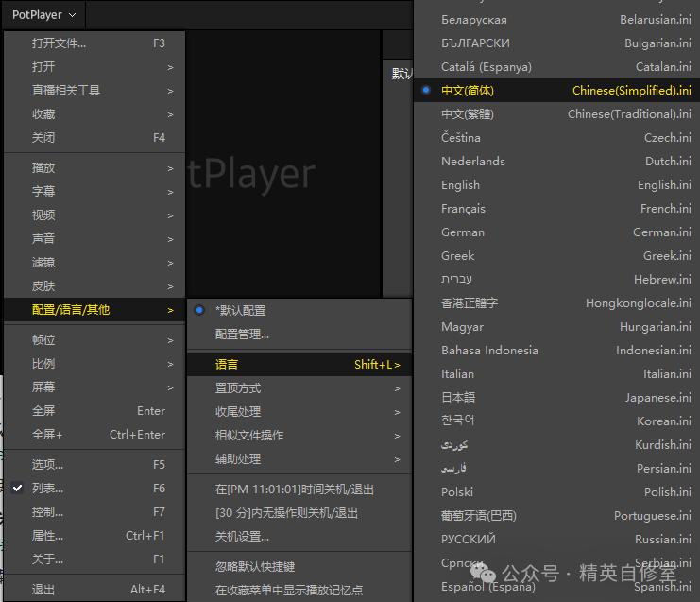Viewport: 700px width, 602px height.
Task: Click 全屏 fullscreen menu item
Action: point(43,411)
